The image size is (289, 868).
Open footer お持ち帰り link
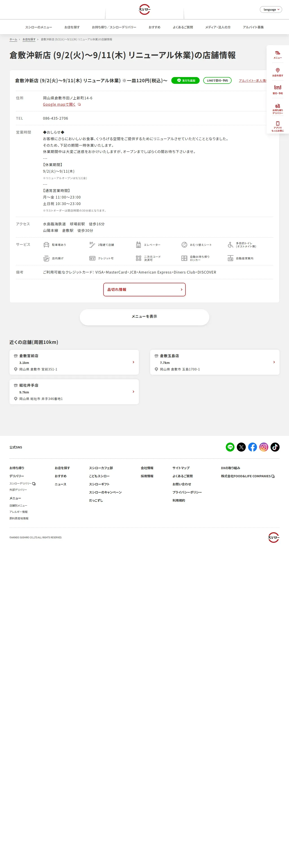click(17, 468)
